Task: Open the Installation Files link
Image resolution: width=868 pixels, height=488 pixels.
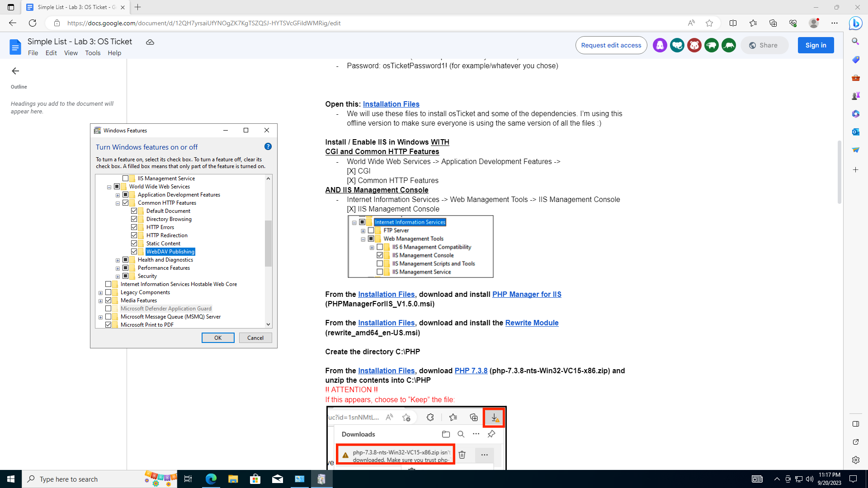Action: (391, 104)
